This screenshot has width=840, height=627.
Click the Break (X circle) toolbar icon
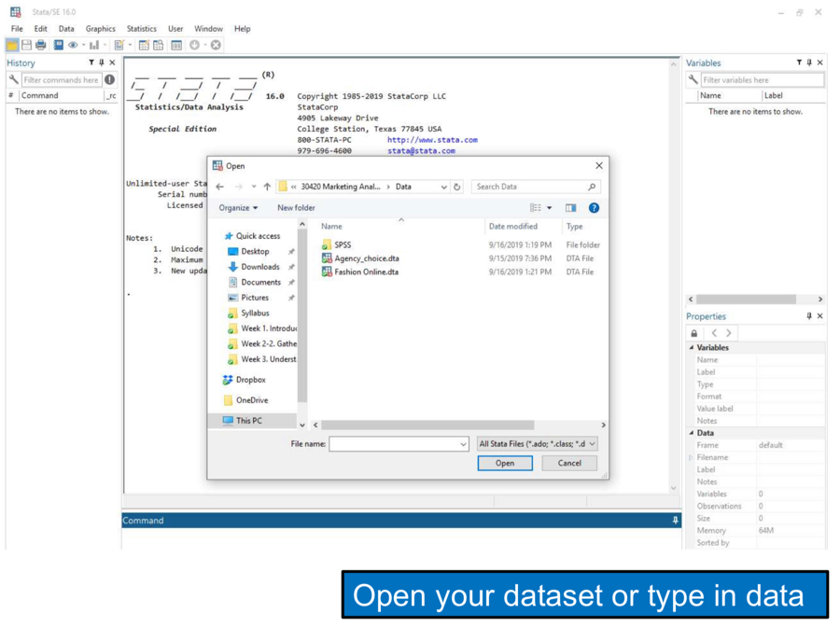pos(216,45)
